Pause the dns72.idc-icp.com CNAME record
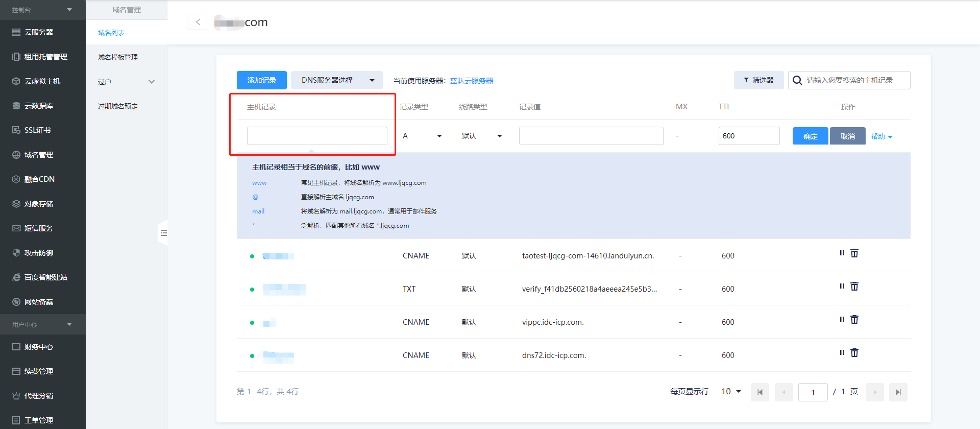The image size is (980, 429). point(842,353)
